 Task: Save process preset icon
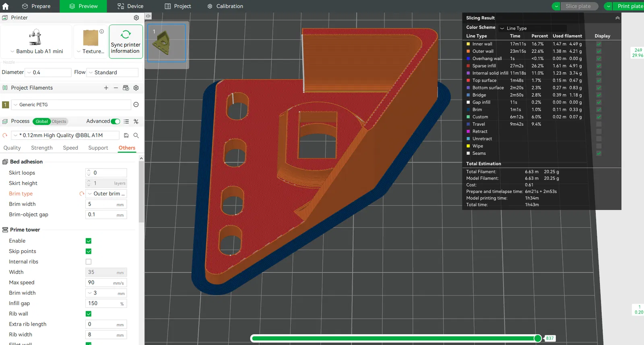[126, 135]
